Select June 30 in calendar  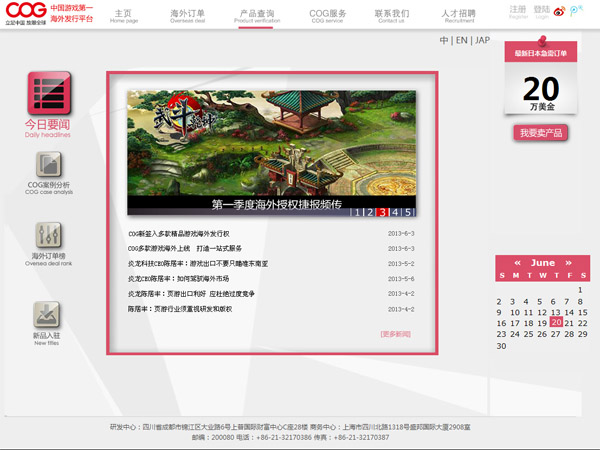coord(501,346)
